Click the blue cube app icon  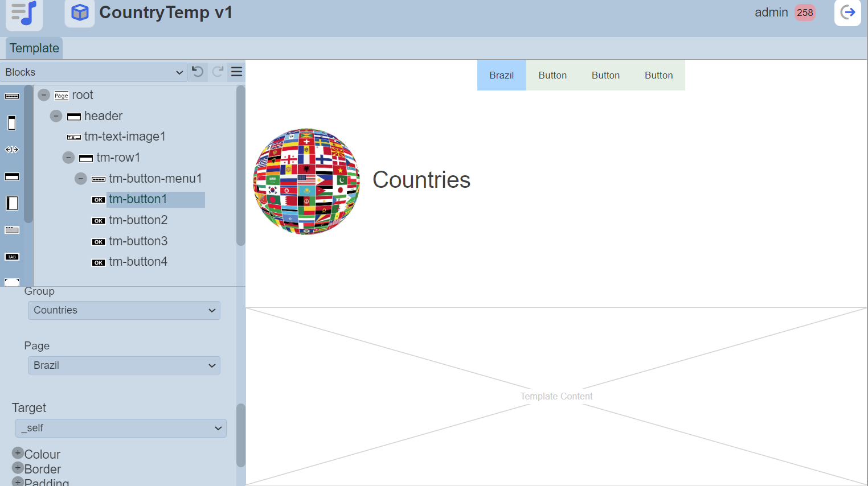point(80,13)
